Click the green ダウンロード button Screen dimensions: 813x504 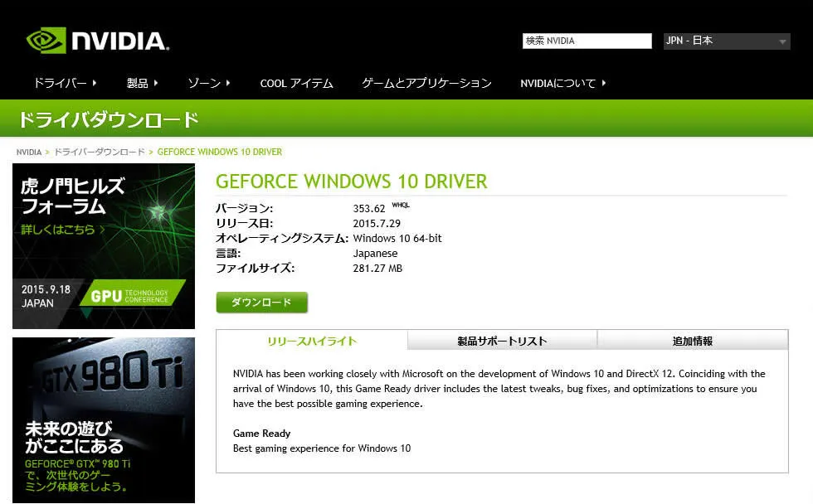tap(261, 302)
